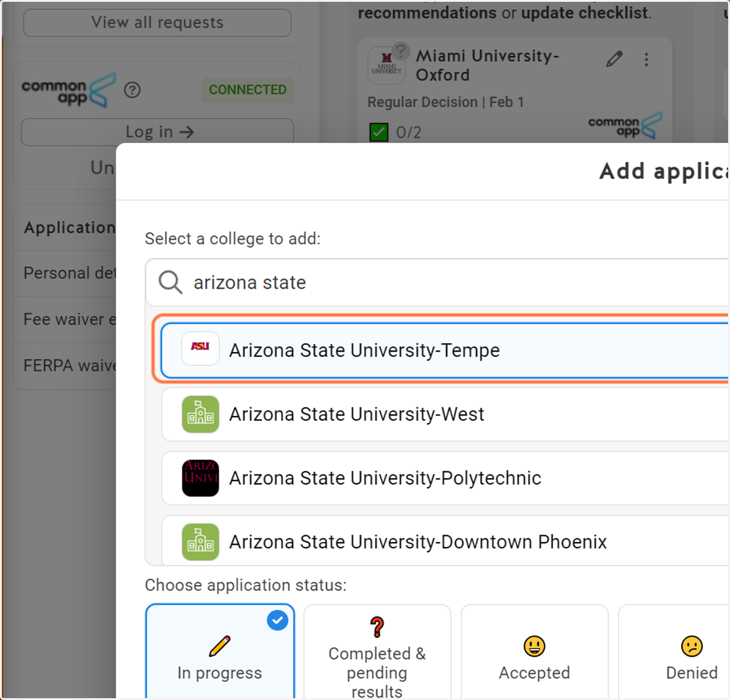Click the update checklist link text
Image resolution: width=730 pixels, height=700 pixels.
584,13
